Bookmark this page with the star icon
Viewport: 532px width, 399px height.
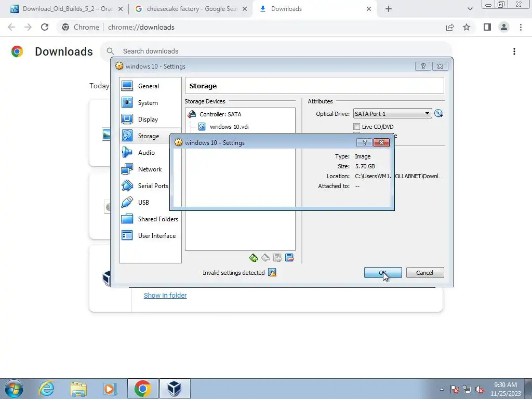(467, 27)
